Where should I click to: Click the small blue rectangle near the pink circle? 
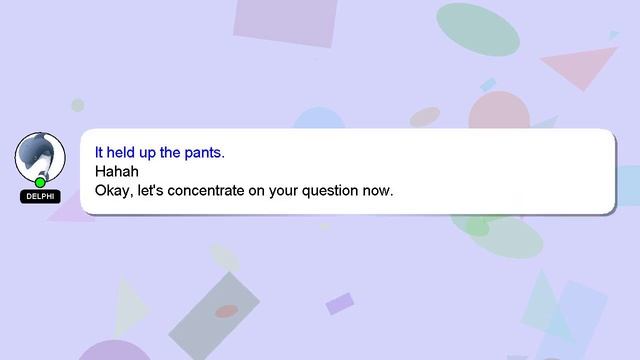[x=488, y=84]
